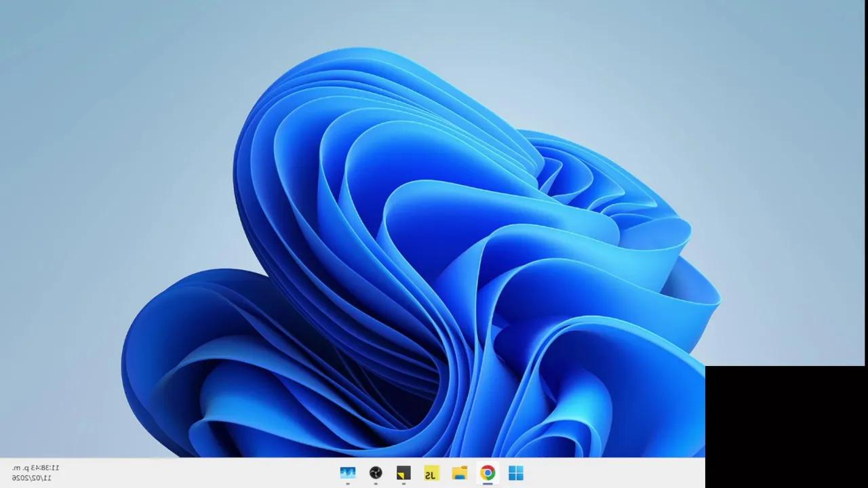This screenshot has height=488, width=868.
Task: Click Chrome's active underline indicator
Action: coord(488,484)
